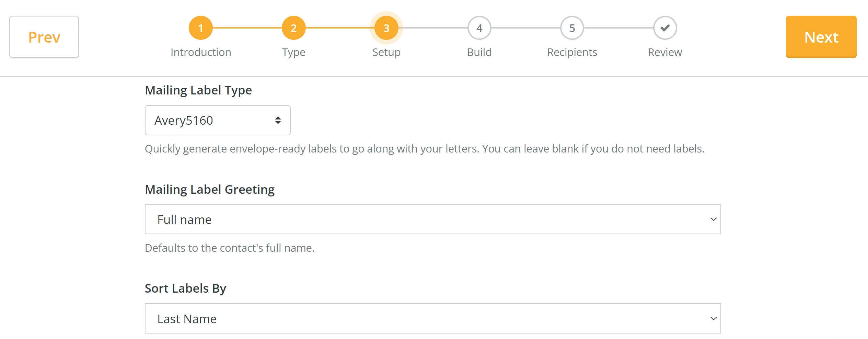
Task: Select the Recipients step label
Action: 572,52
